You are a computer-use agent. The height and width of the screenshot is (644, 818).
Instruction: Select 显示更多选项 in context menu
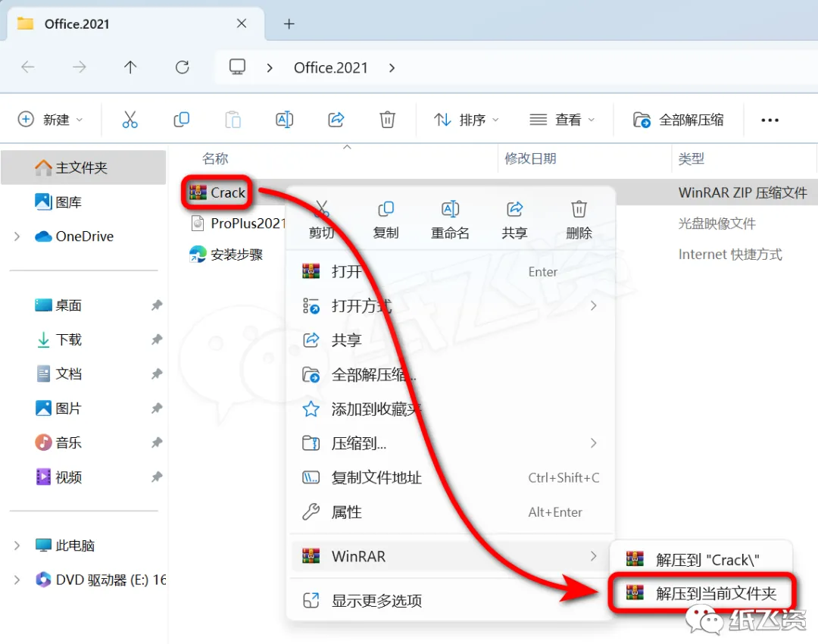[451, 601]
